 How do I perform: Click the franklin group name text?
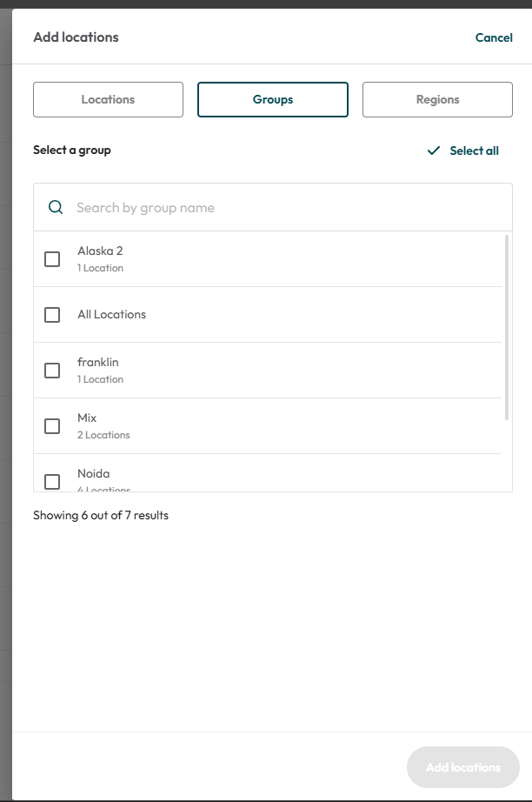[x=98, y=362]
